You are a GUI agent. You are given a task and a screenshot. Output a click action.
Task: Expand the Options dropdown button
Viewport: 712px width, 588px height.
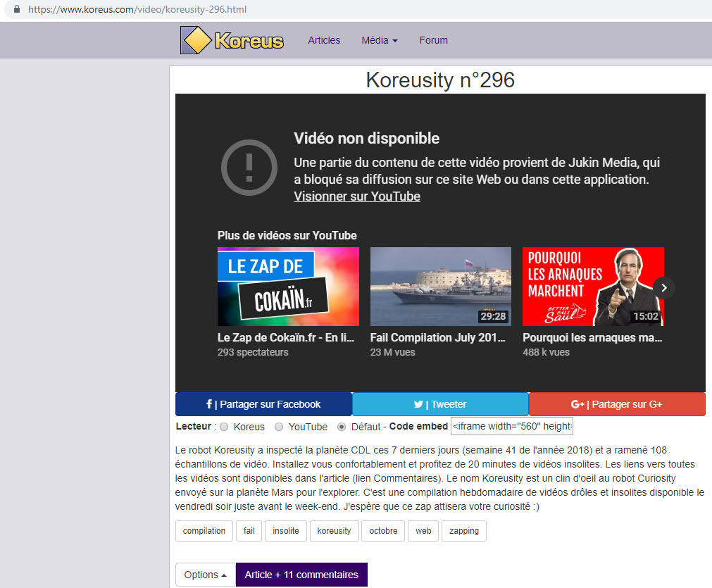[205, 575]
